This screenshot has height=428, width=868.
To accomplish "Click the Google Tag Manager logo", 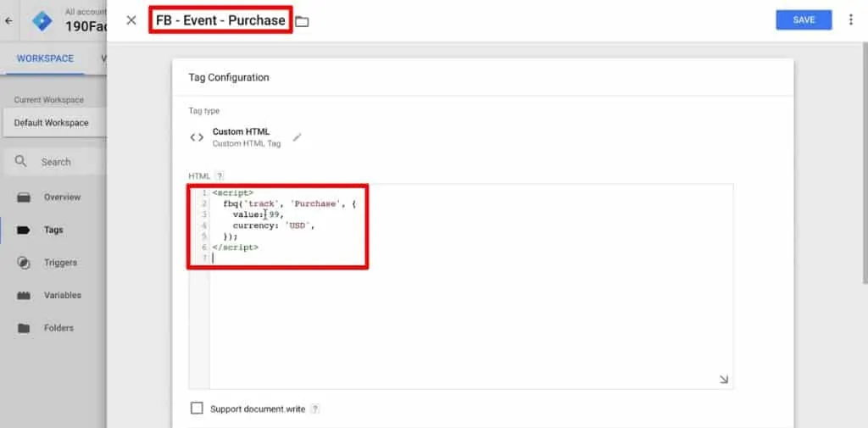I will pos(42,21).
